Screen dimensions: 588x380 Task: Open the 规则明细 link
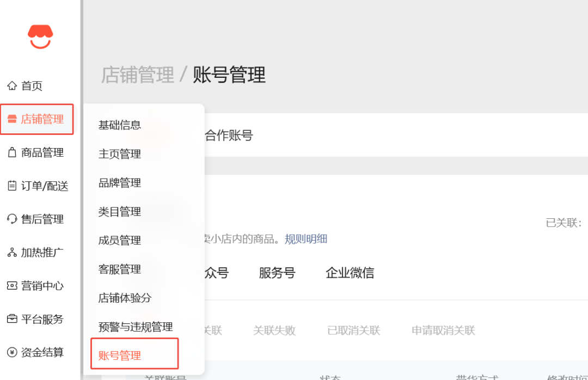[306, 239]
